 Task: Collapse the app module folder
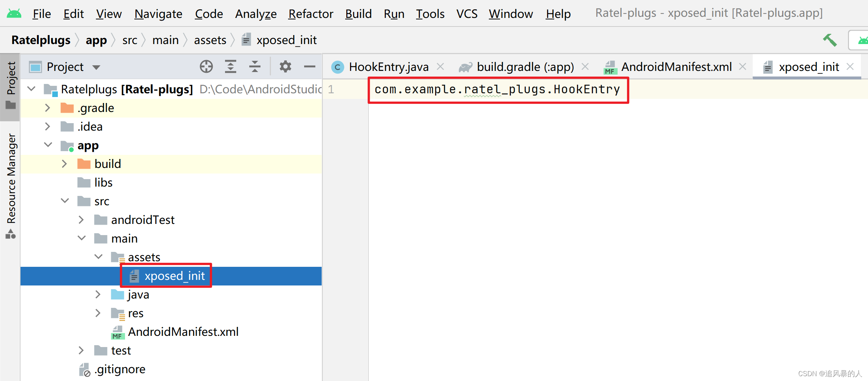pyautogui.click(x=48, y=145)
